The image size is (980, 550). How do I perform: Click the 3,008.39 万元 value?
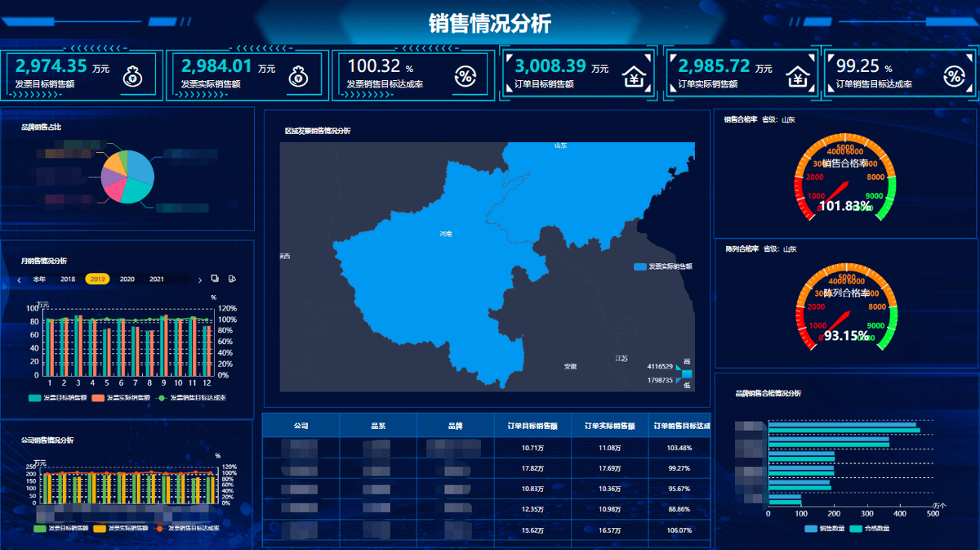[562, 66]
